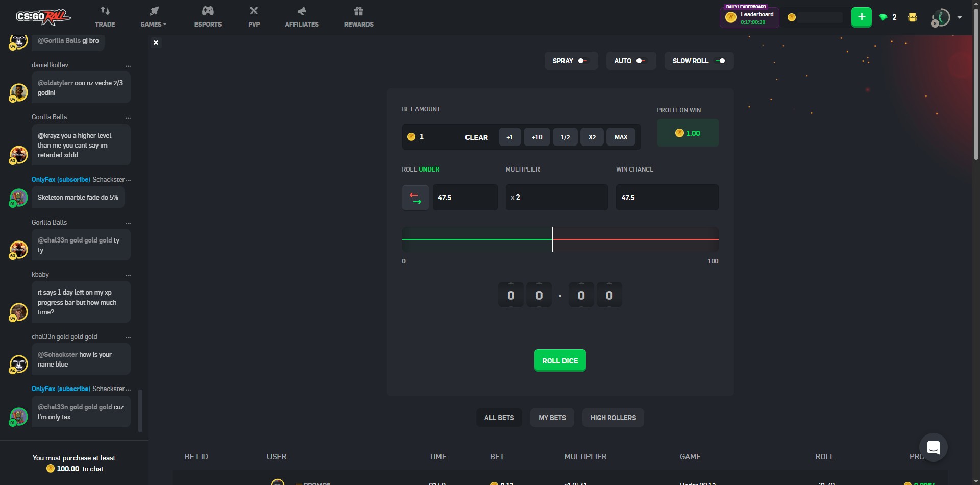Viewport: 980px width, 485px height.
Task: Click the user profile avatar
Action: pyautogui.click(x=941, y=17)
